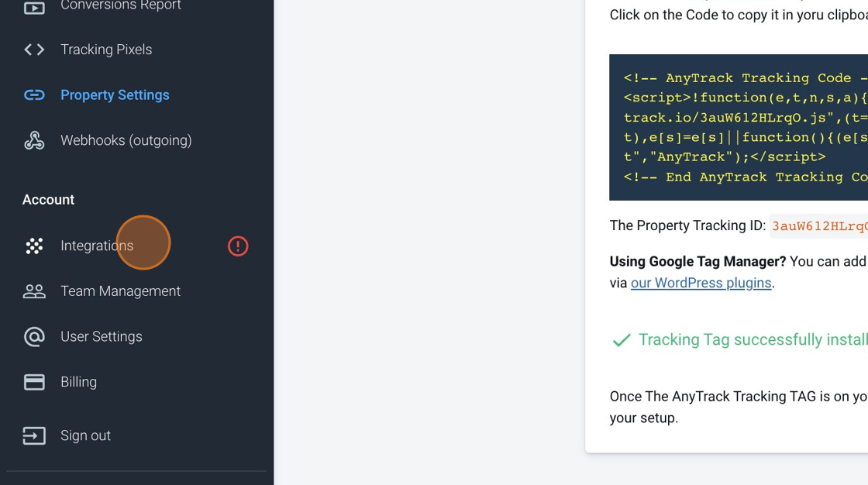868x485 pixels.
Task: Click the Billing credit card icon
Action: [x=34, y=382]
